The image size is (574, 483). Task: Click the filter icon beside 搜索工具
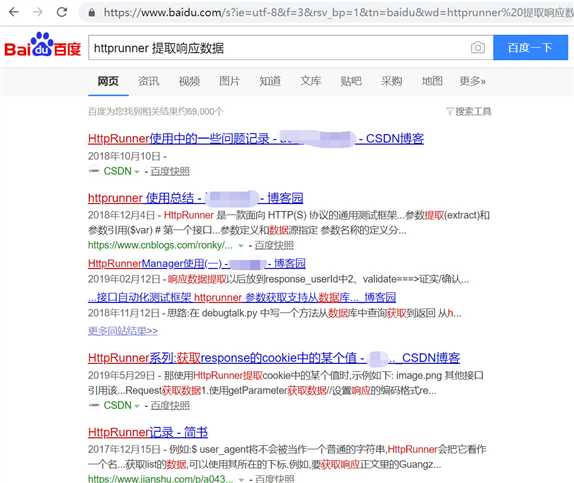(x=450, y=111)
